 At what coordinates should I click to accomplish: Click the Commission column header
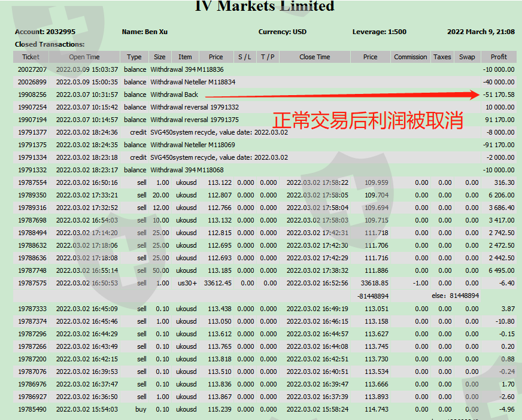[x=410, y=57]
